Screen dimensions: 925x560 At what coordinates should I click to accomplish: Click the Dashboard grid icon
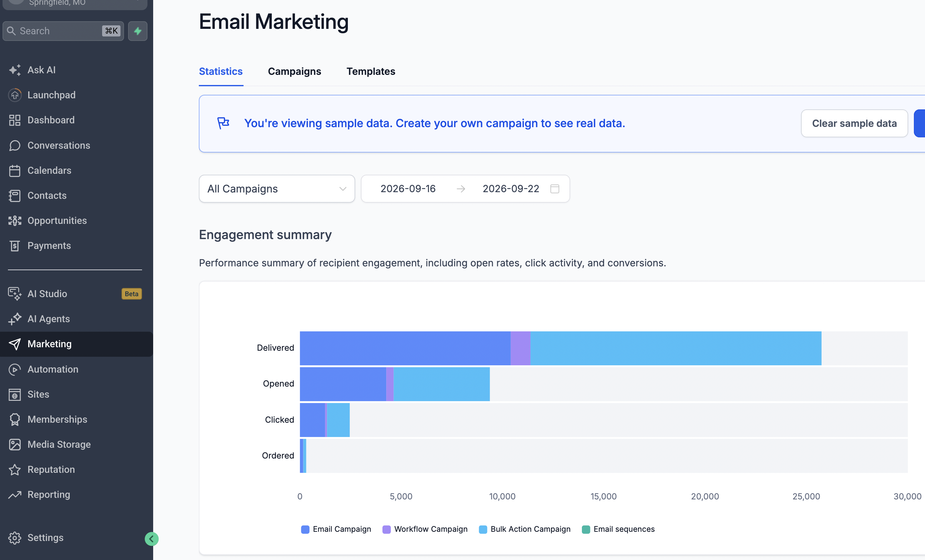(15, 120)
